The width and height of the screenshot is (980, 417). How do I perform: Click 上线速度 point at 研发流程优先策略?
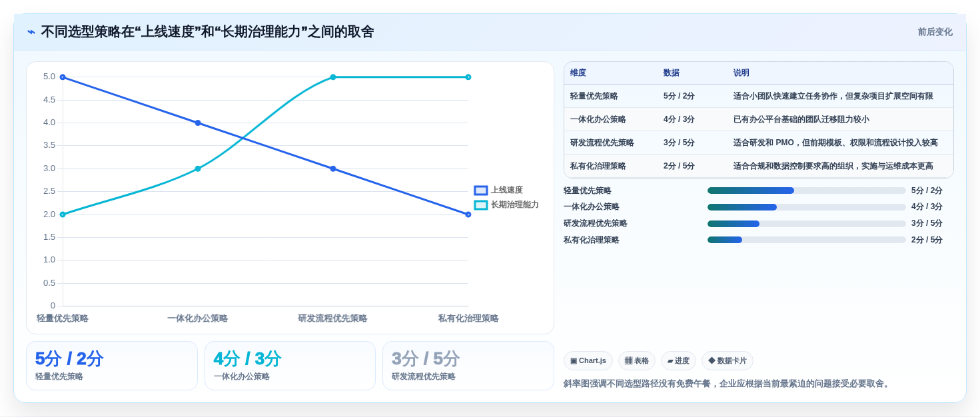click(333, 169)
